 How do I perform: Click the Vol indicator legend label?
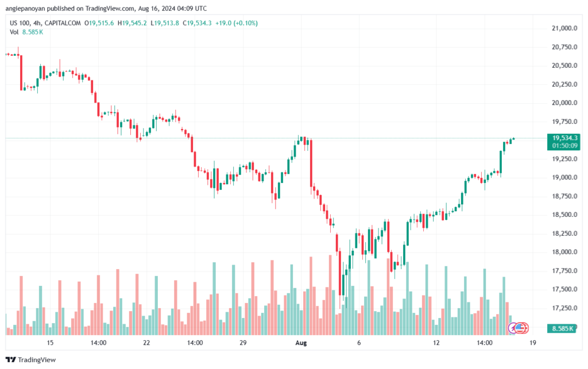tap(14, 32)
